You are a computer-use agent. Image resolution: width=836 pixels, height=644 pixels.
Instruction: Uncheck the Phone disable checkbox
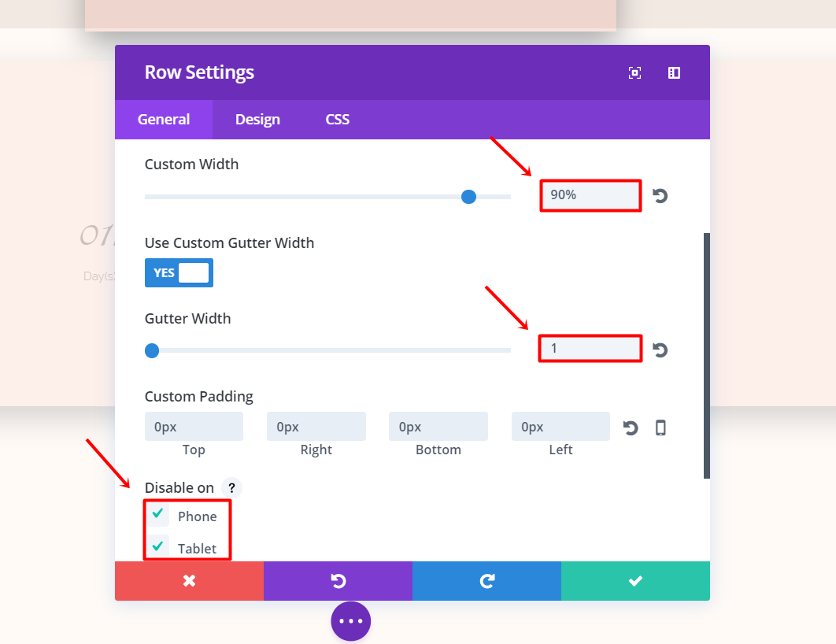pyautogui.click(x=157, y=514)
